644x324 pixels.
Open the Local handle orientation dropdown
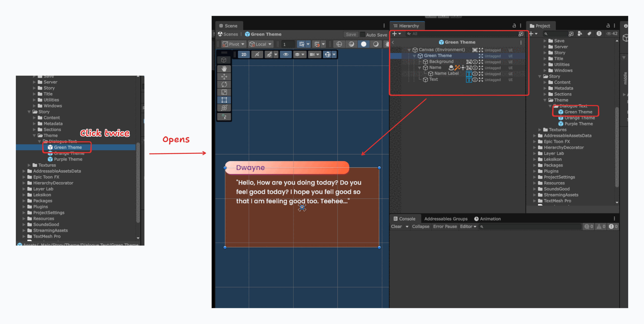click(x=260, y=44)
